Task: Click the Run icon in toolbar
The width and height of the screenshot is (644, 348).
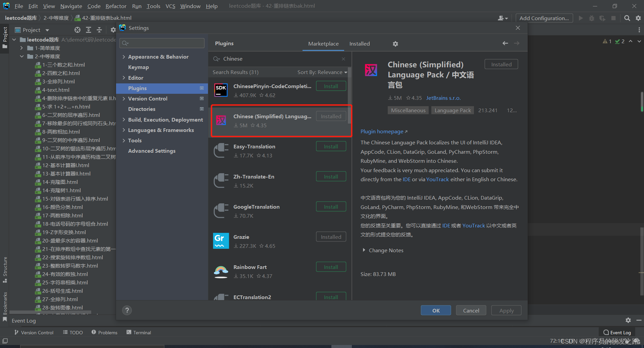Action: click(x=581, y=18)
